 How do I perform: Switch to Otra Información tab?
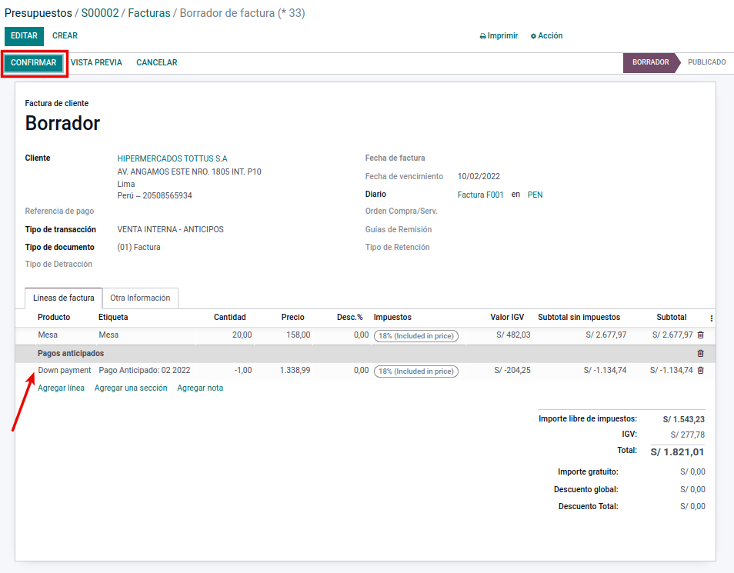coord(140,298)
